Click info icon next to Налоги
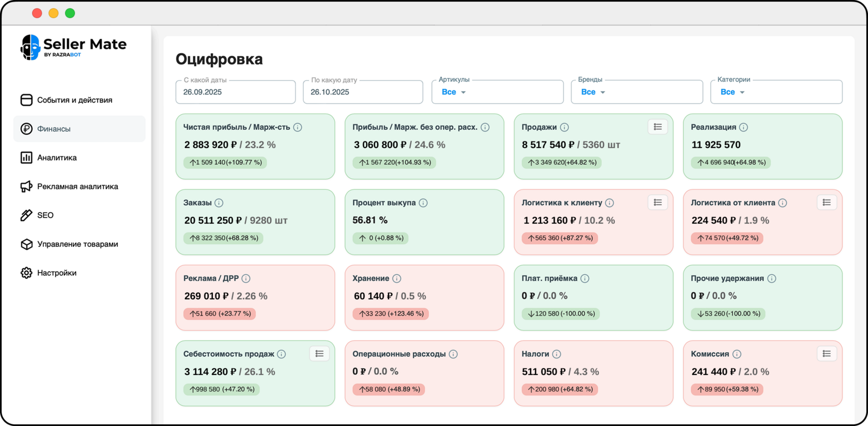This screenshot has height=426, width=868. tap(556, 354)
